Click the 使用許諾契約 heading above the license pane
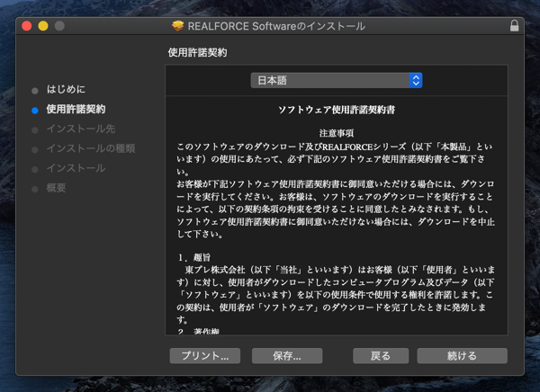540x392 pixels. pyautogui.click(x=197, y=53)
